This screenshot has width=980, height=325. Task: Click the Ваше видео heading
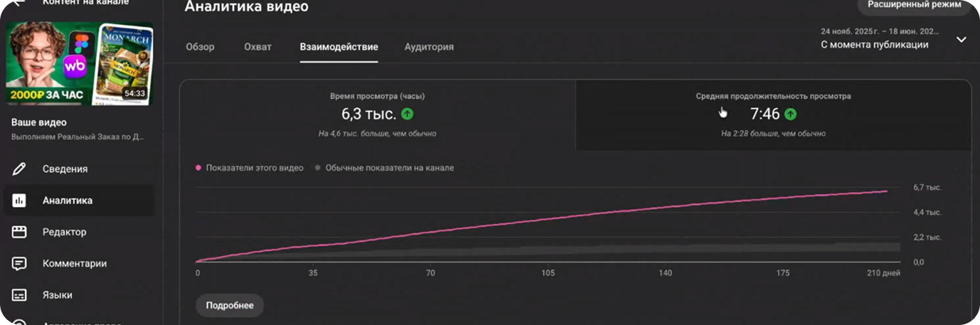coord(38,122)
